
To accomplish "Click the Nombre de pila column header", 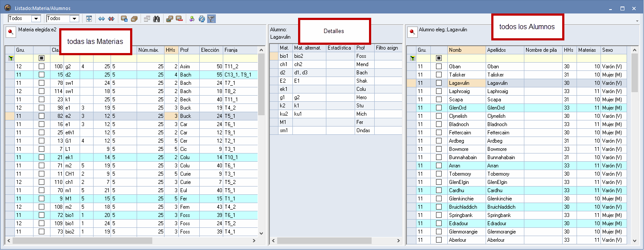I will click(x=543, y=50).
